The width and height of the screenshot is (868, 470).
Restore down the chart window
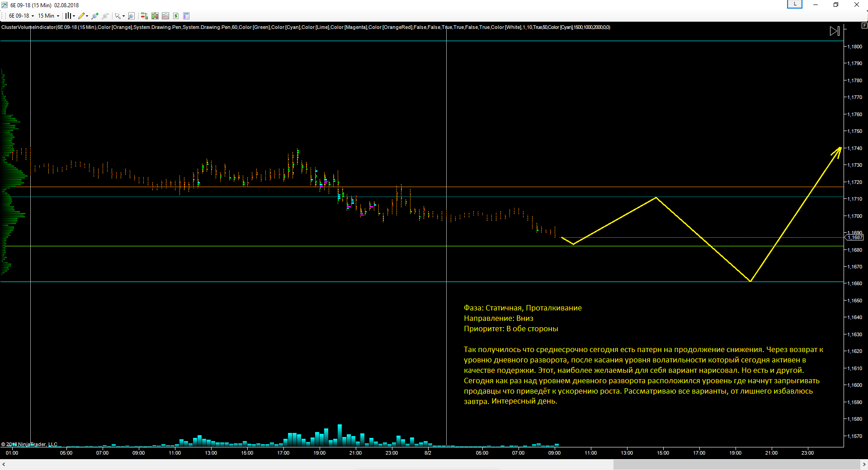click(836, 5)
